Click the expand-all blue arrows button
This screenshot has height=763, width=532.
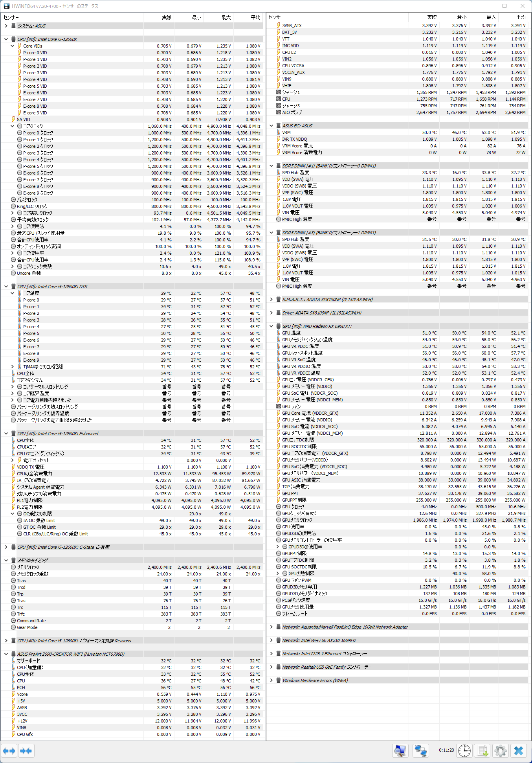click(9, 751)
